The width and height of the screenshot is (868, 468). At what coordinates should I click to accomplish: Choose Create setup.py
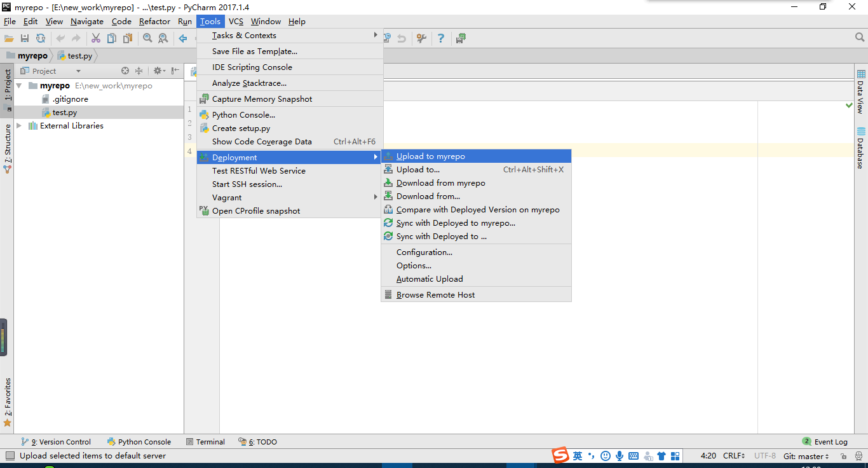pos(290,128)
